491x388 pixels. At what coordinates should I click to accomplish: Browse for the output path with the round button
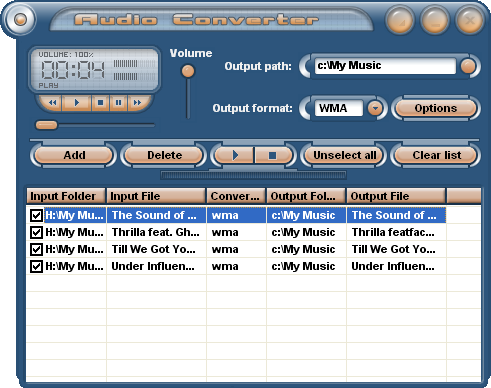tap(468, 66)
